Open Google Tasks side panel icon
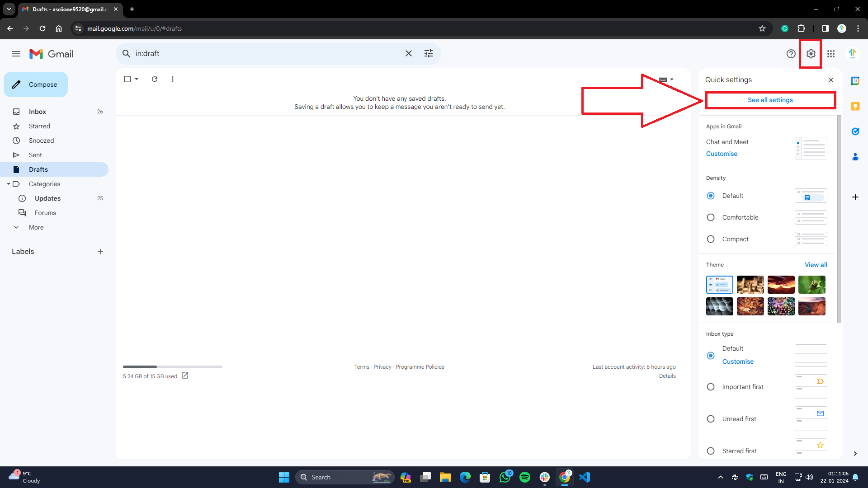 855,131
